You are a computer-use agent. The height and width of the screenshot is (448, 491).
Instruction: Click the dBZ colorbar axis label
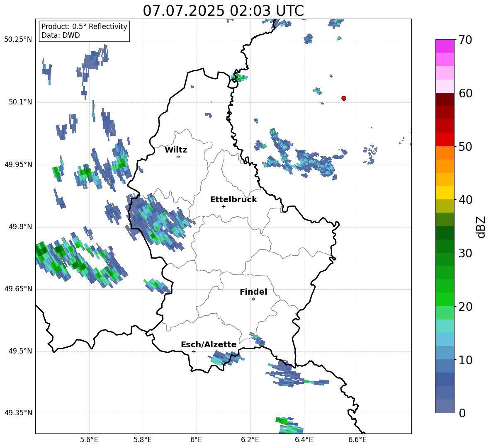click(481, 227)
